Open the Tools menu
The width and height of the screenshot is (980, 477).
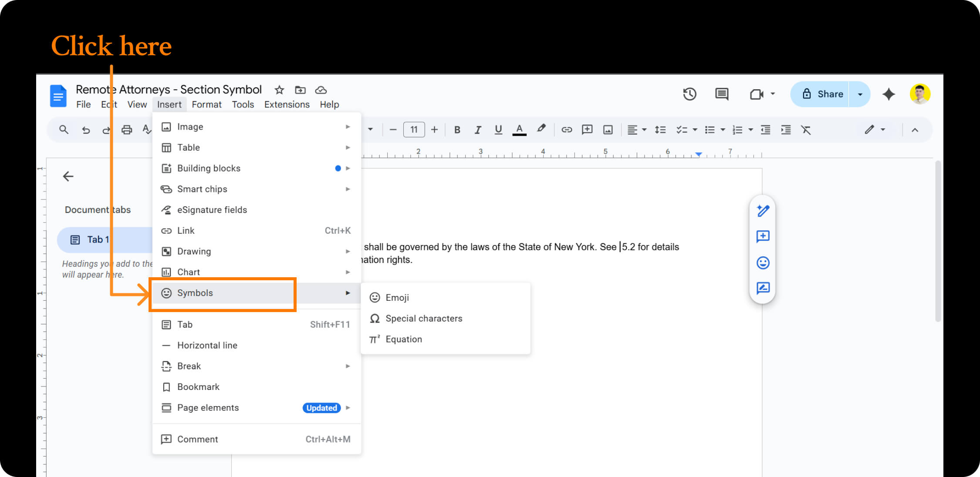243,104
